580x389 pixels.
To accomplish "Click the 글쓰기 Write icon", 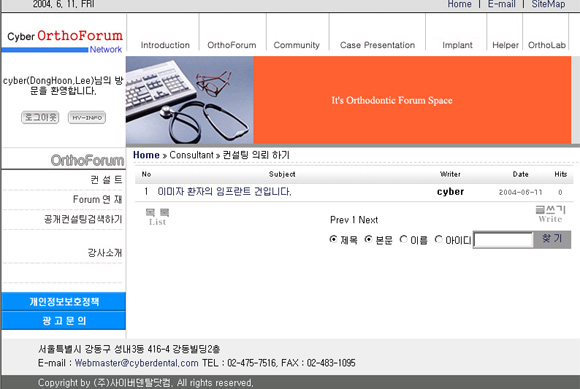I will click(x=550, y=214).
